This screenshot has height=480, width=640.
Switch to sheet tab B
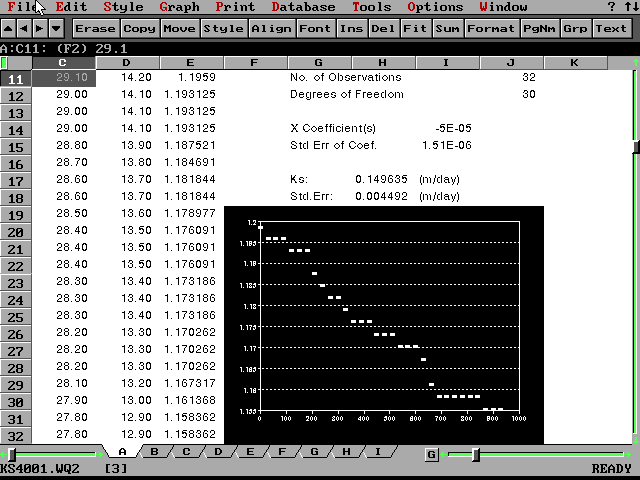[x=154, y=452]
